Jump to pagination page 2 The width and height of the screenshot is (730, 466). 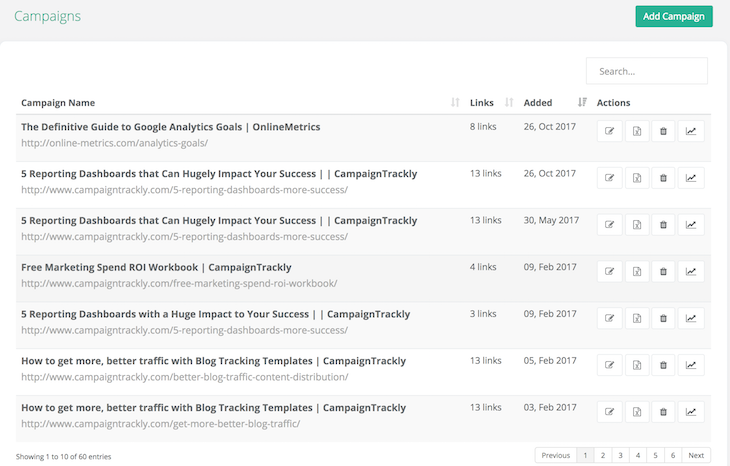603,455
